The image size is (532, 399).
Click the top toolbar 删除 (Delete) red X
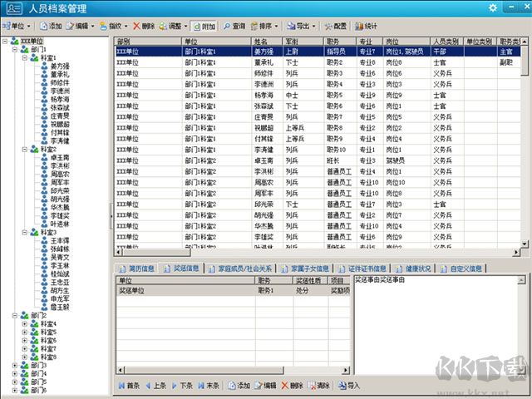point(143,27)
